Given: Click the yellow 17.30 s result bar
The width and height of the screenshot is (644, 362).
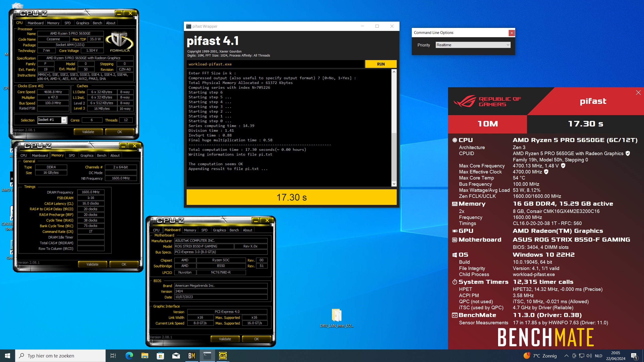Looking at the screenshot, I should (292, 197).
